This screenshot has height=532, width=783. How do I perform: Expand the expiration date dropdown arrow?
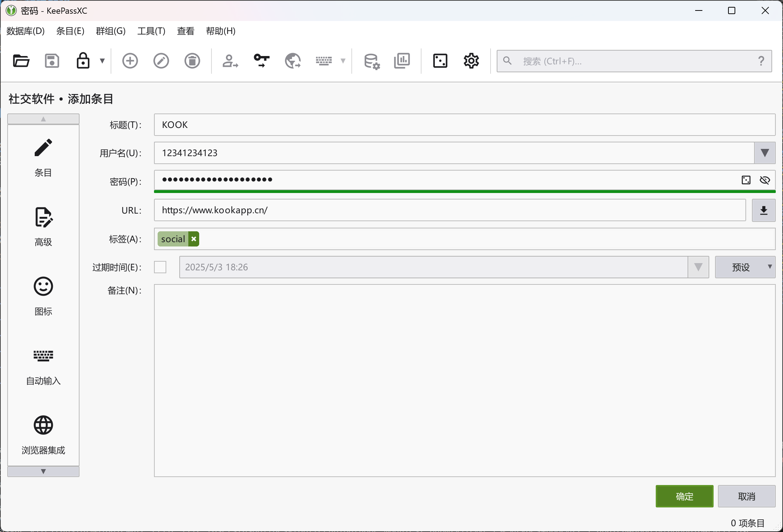pyautogui.click(x=698, y=267)
